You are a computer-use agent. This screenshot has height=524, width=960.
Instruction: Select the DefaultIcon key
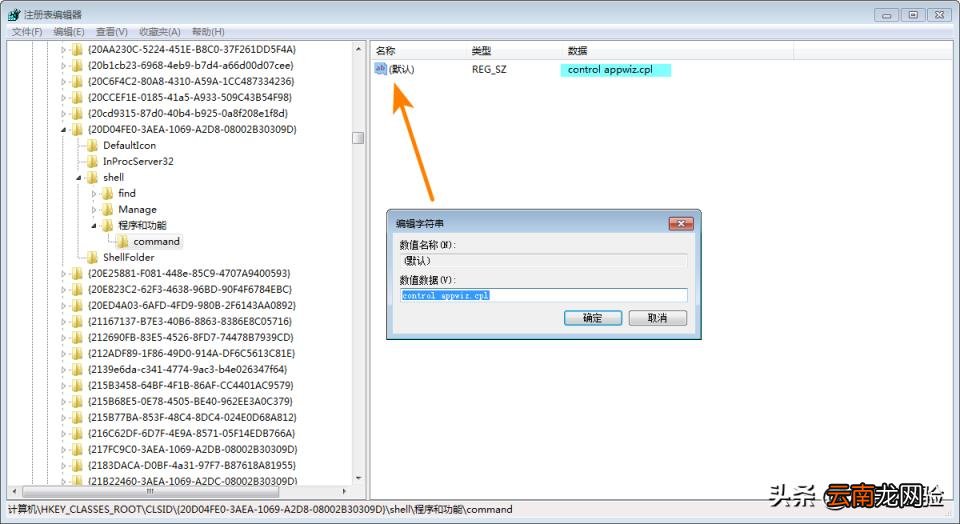coord(129,145)
